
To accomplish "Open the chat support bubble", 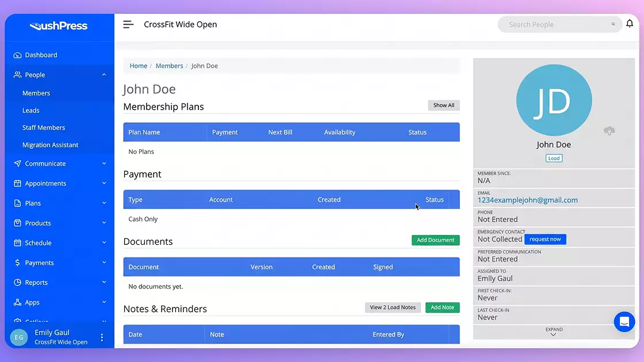I will click(x=624, y=322).
